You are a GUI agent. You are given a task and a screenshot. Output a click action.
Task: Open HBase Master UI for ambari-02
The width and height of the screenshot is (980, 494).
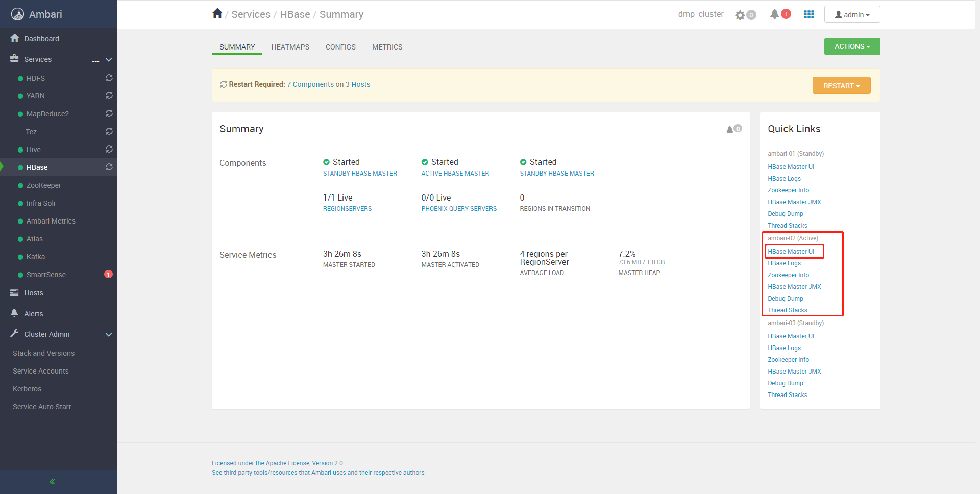pyautogui.click(x=791, y=252)
